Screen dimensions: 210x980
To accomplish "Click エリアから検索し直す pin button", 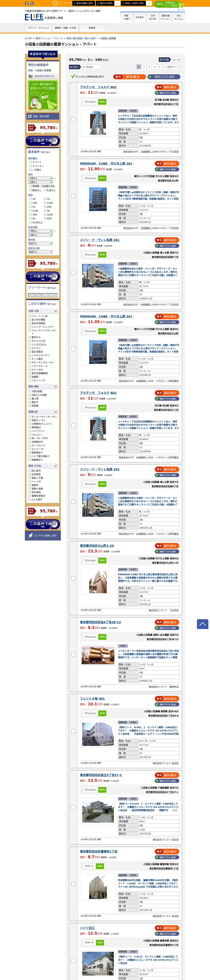I will (x=43, y=536).
